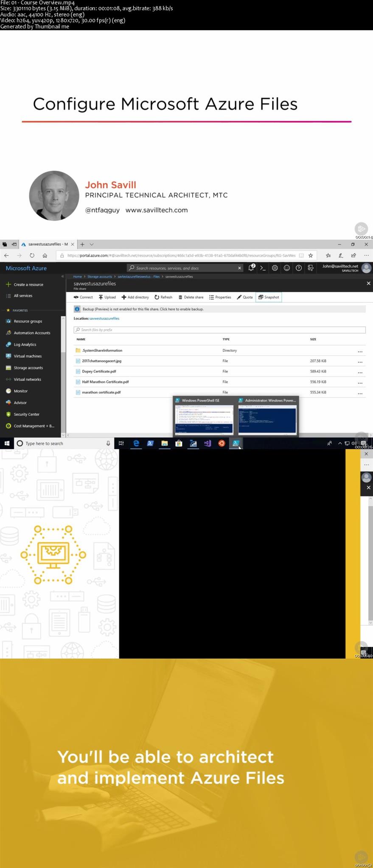The height and width of the screenshot is (868, 373).
Task: Clear the Azure search box X
Action: click(x=239, y=268)
